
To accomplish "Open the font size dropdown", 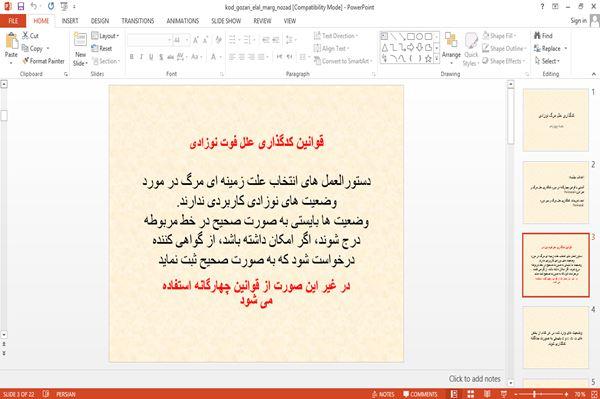I will 187,40.
